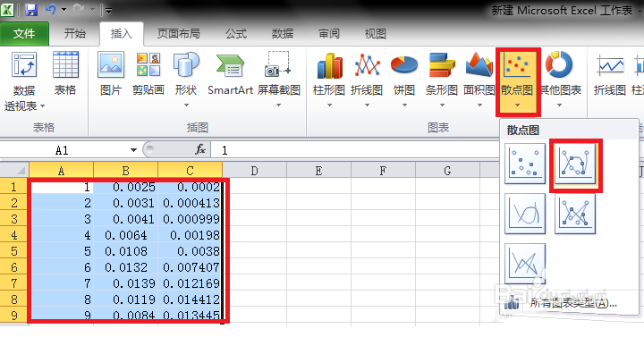Open other charts (其他图表) button
644x337 pixels.
[x=560, y=80]
